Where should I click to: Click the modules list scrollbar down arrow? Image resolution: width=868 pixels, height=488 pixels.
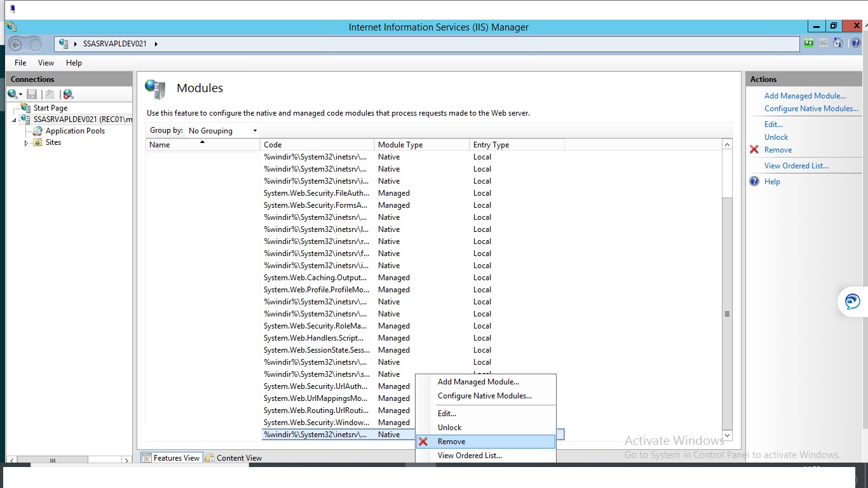tap(728, 435)
